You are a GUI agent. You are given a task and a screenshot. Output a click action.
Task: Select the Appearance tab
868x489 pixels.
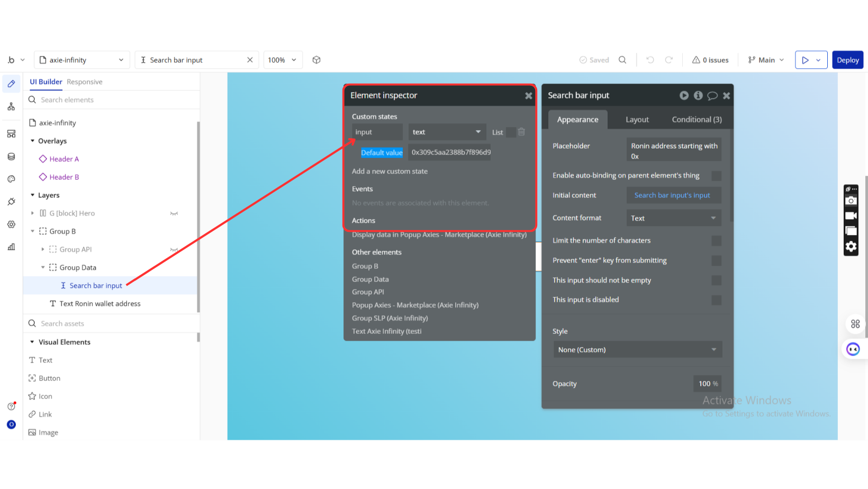(578, 120)
